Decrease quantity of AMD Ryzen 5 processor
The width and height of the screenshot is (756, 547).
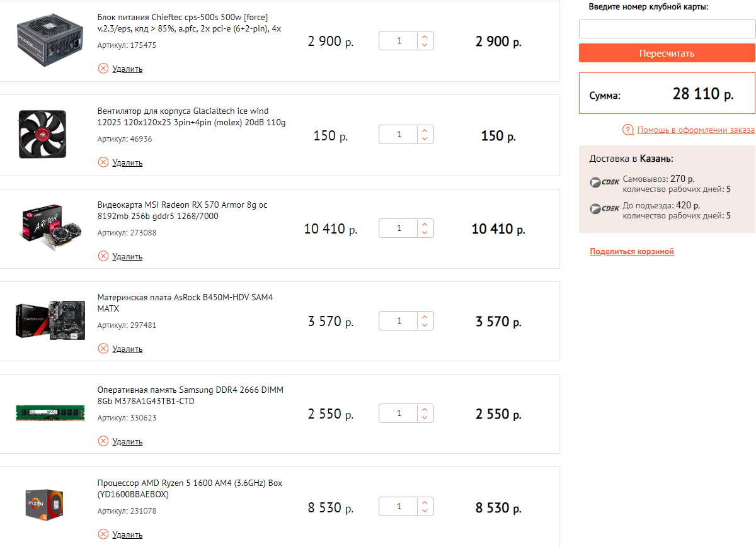coord(425,511)
